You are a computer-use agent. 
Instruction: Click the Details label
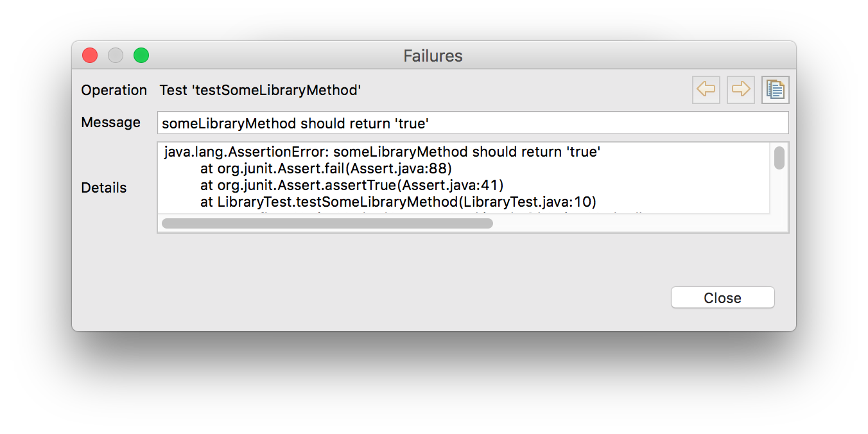(x=104, y=188)
